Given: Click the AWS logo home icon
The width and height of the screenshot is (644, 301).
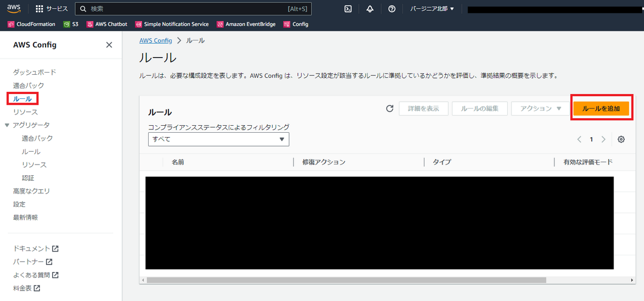Looking at the screenshot, I should coord(13,9).
